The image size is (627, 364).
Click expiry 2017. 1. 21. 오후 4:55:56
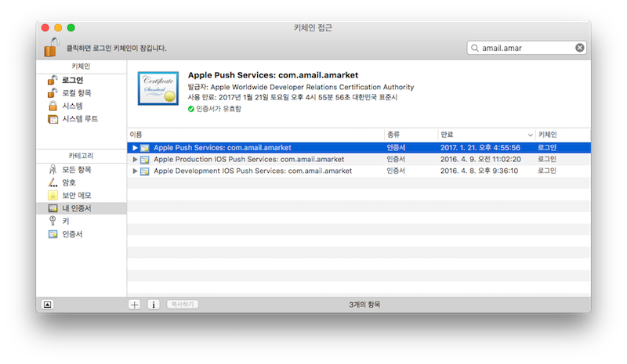pos(480,147)
